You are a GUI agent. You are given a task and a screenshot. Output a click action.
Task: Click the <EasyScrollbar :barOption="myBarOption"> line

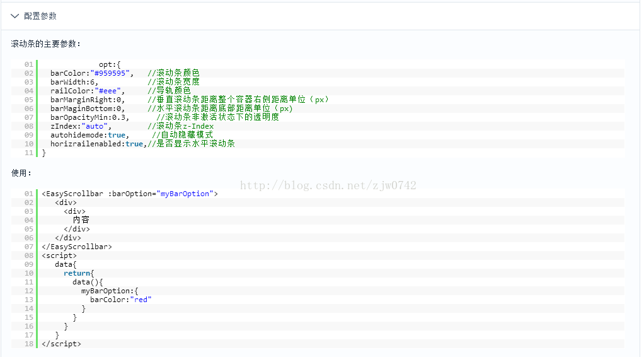130,194
